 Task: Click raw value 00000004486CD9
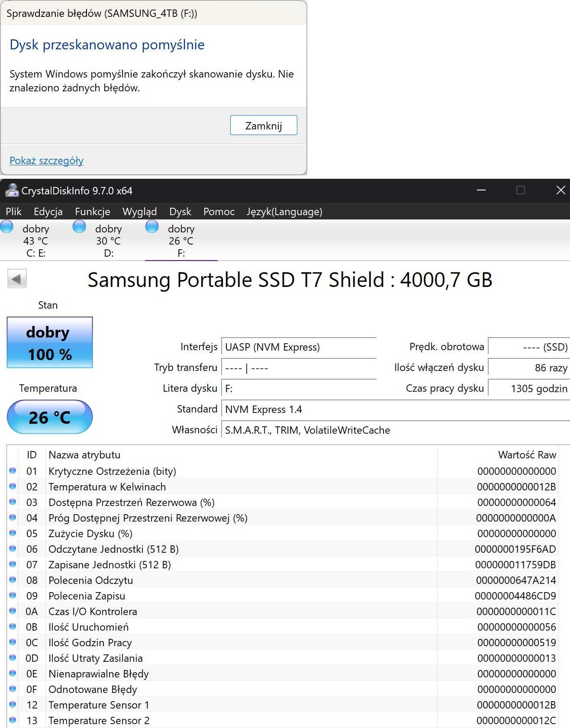[515, 596]
